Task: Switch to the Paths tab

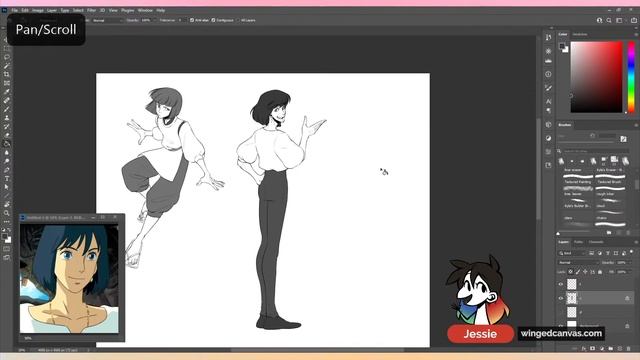Action: (578, 242)
